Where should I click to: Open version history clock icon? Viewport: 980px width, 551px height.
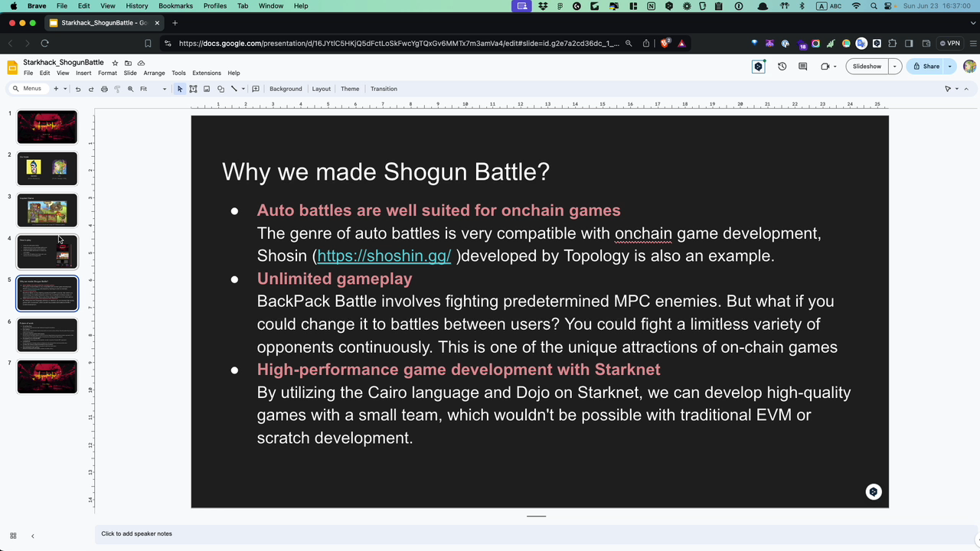point(782,67)
